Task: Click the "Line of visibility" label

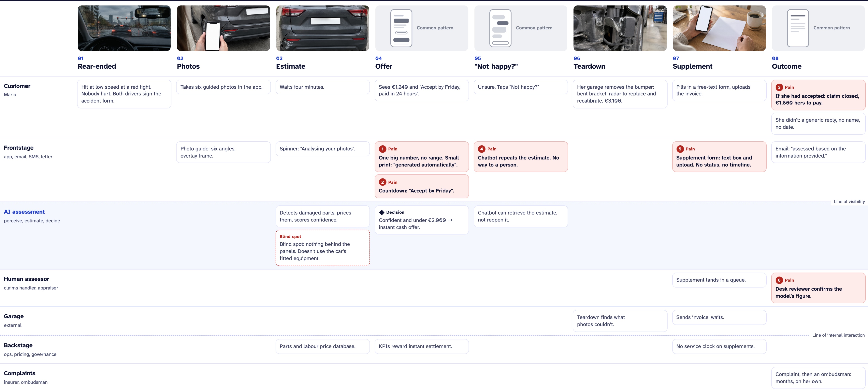Action: point(849,202)
